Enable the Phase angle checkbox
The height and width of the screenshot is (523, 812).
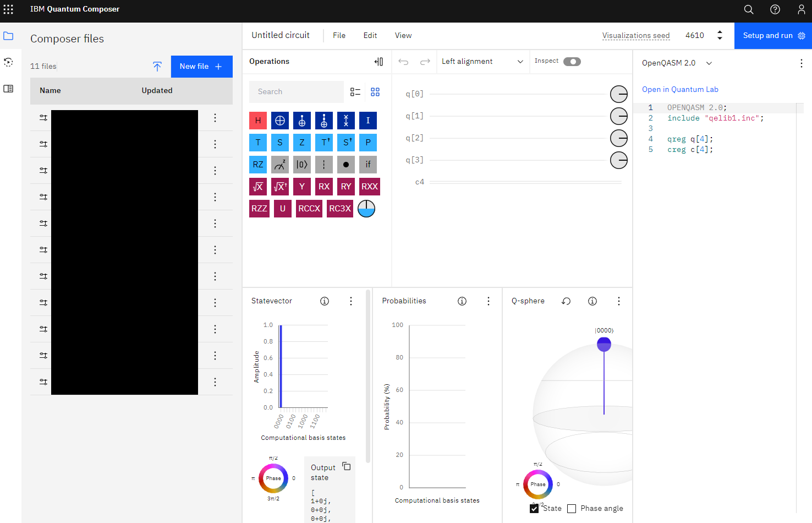tap(572, 509)
